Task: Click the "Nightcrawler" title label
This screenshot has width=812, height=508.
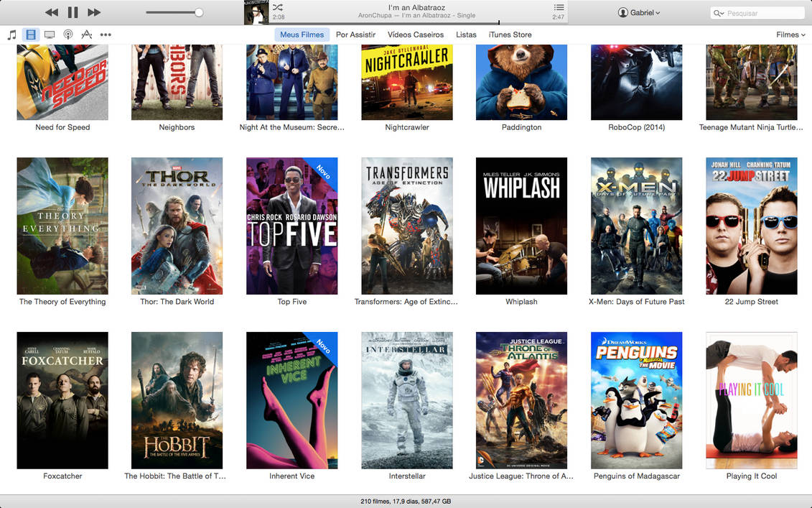Action: pos(407,127)
